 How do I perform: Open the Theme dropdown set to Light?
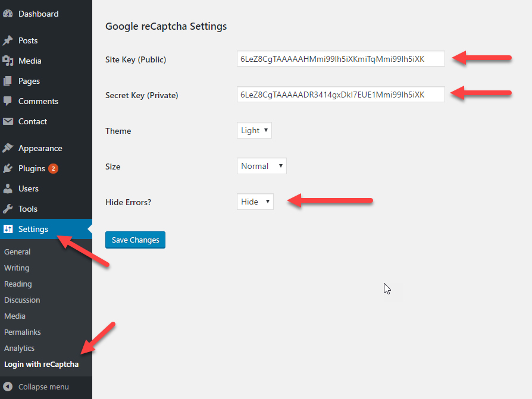(x=254, y=131)
